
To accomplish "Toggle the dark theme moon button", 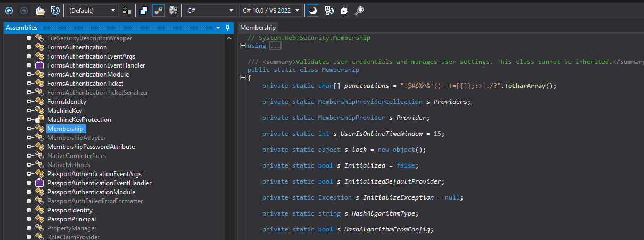I will point(313,10).
